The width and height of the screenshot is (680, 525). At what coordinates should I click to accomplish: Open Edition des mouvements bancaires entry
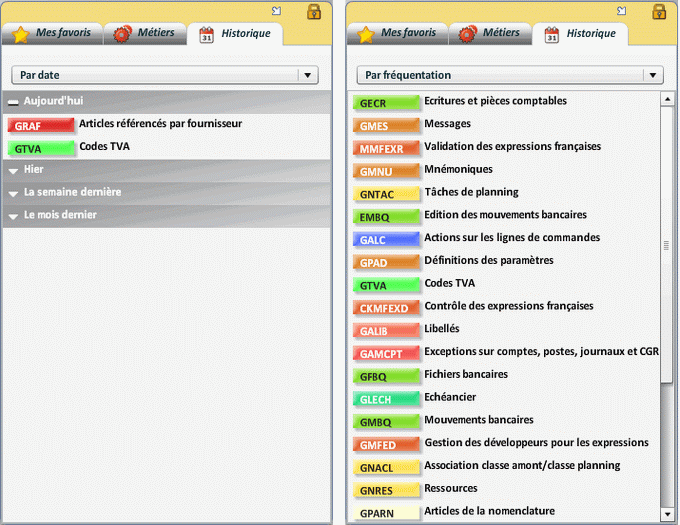point(505,215)
